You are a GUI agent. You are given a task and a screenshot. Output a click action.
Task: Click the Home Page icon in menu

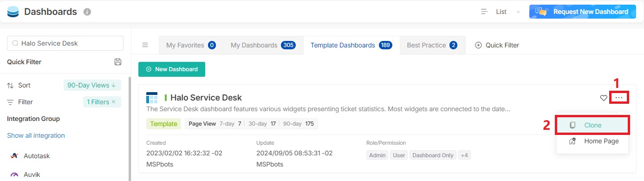[573, 141]
